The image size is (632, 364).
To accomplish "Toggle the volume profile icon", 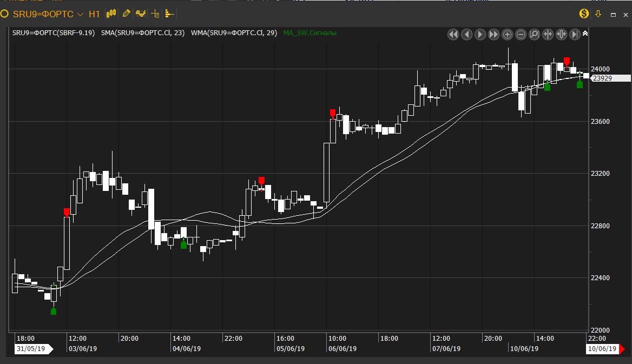I will click(x=169, y=14).
